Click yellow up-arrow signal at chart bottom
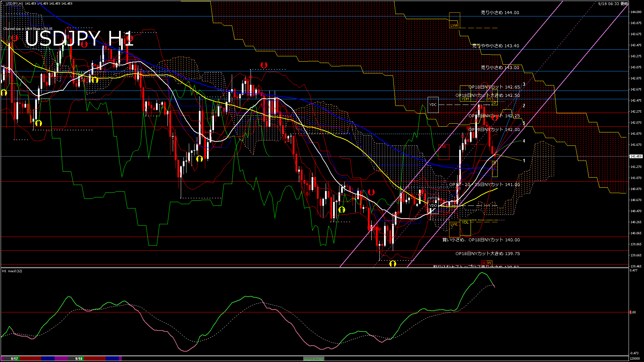 [x=393, y=264]
